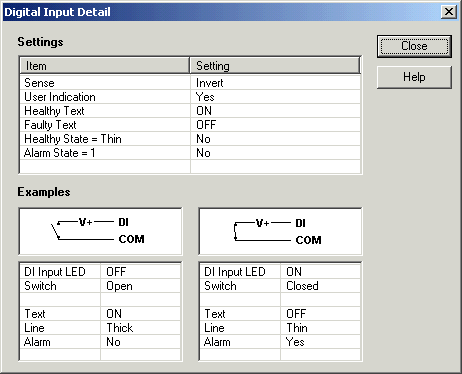Click the Close button
The image size is (462, 374).
coord(414,46)
